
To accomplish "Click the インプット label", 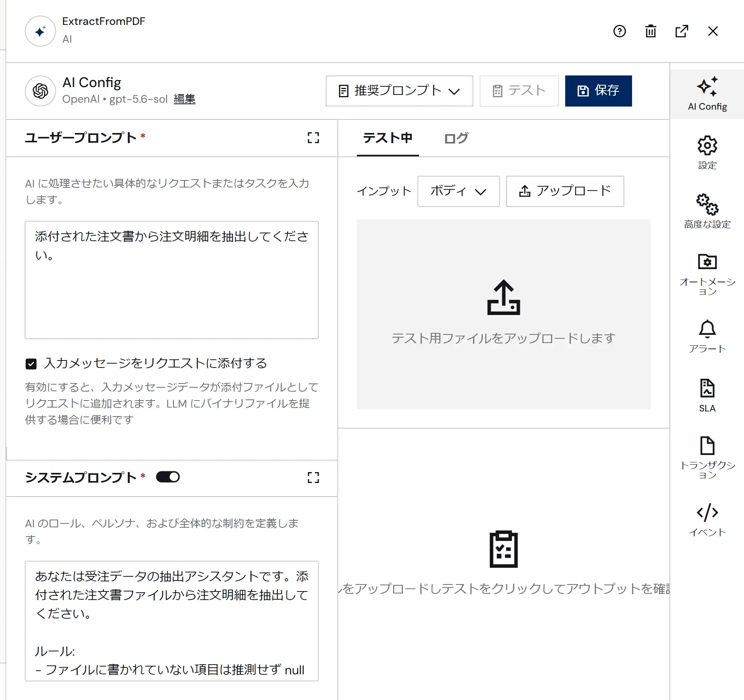I will pos(384,191).
